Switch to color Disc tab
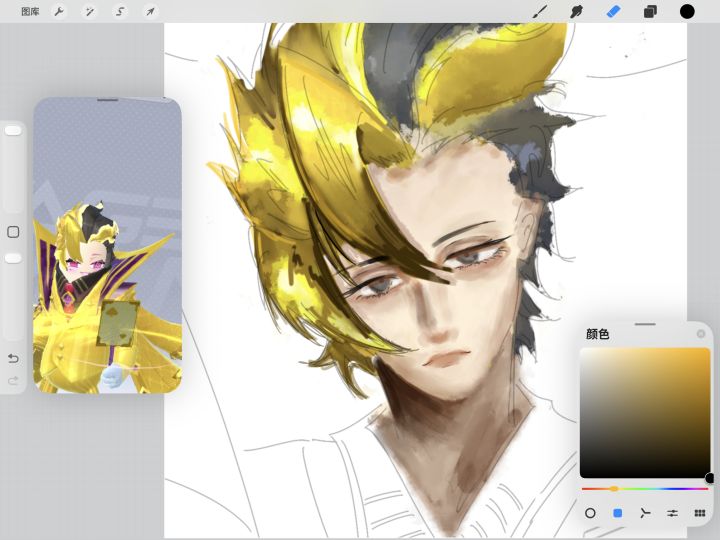720x540 pixels. pos(590,513)
